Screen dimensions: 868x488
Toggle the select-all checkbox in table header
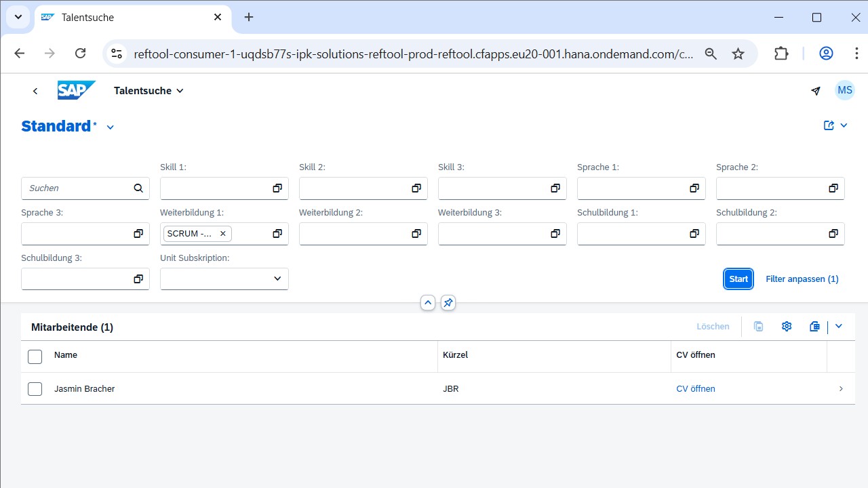35,356
